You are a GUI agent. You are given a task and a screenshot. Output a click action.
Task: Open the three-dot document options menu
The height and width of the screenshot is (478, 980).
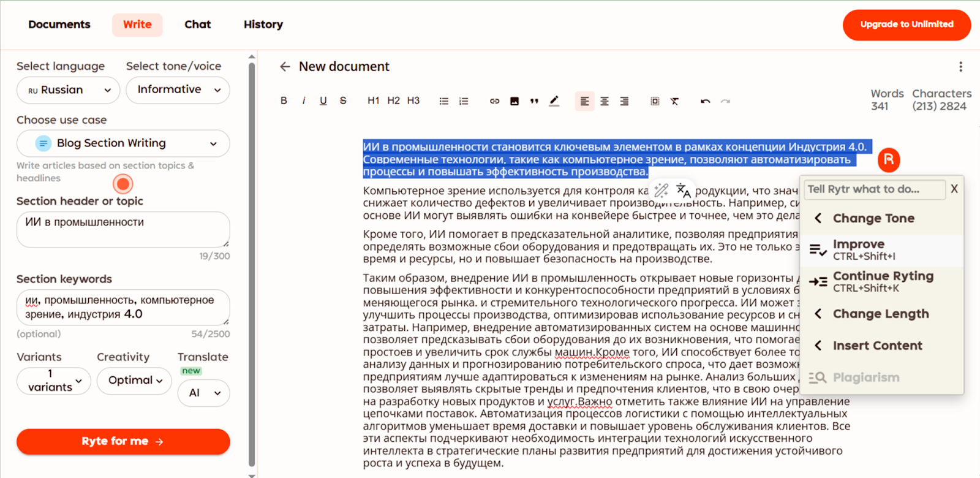[x=960, y=67]
